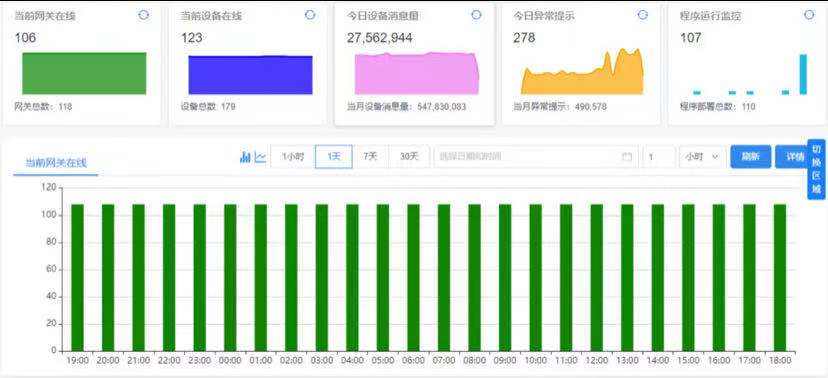Click the 22:00 axis label
Image resolution: width=828 pixels, height=378 pixels.
click(169, 361)
